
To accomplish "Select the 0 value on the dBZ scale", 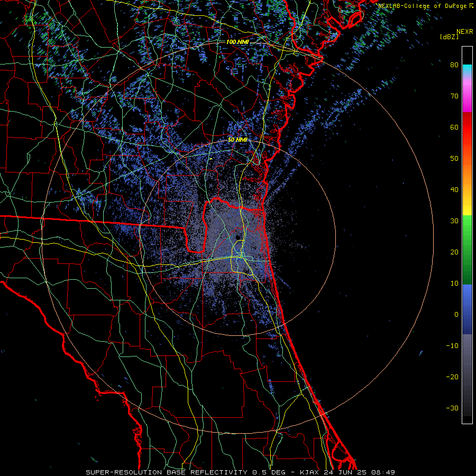I will tap(456, 315).
